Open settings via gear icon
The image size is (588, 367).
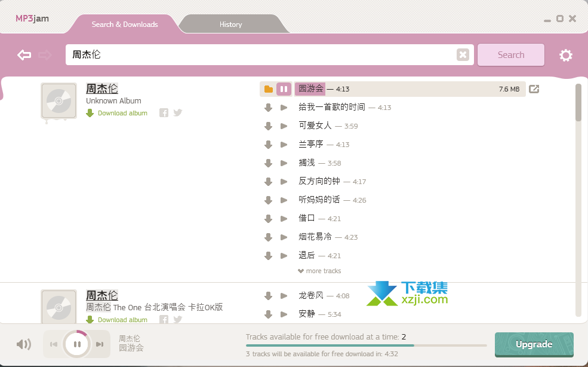tap(565, 55)
